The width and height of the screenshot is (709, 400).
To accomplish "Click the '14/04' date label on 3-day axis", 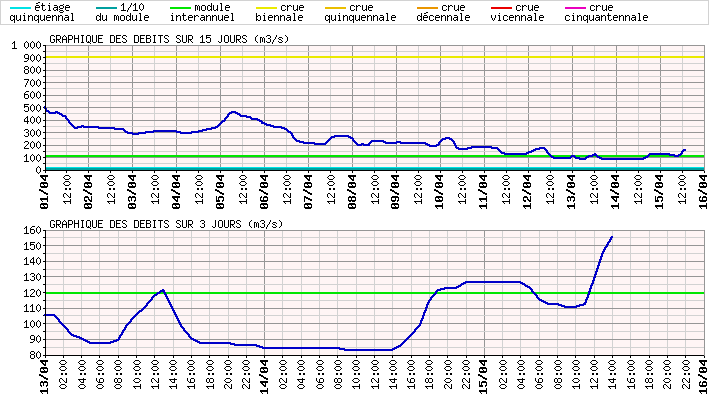I will (264, 377).
